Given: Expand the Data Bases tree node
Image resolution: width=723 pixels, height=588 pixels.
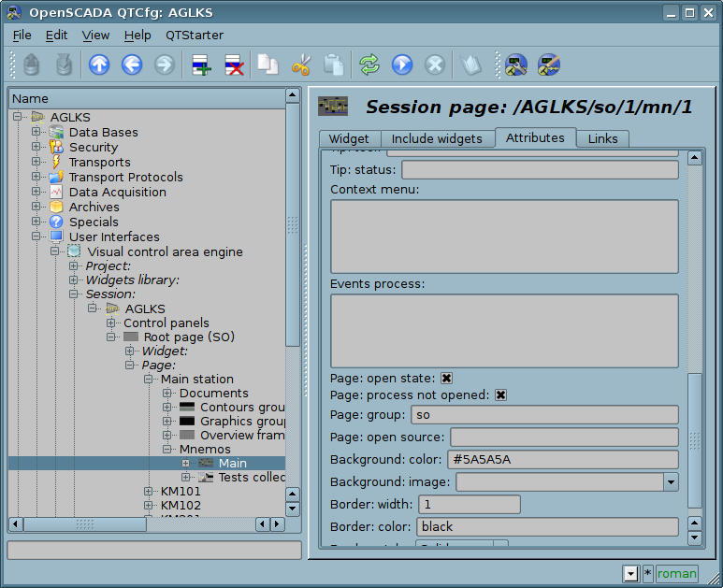Looking at the screenshot, I should tap(36, 133).
